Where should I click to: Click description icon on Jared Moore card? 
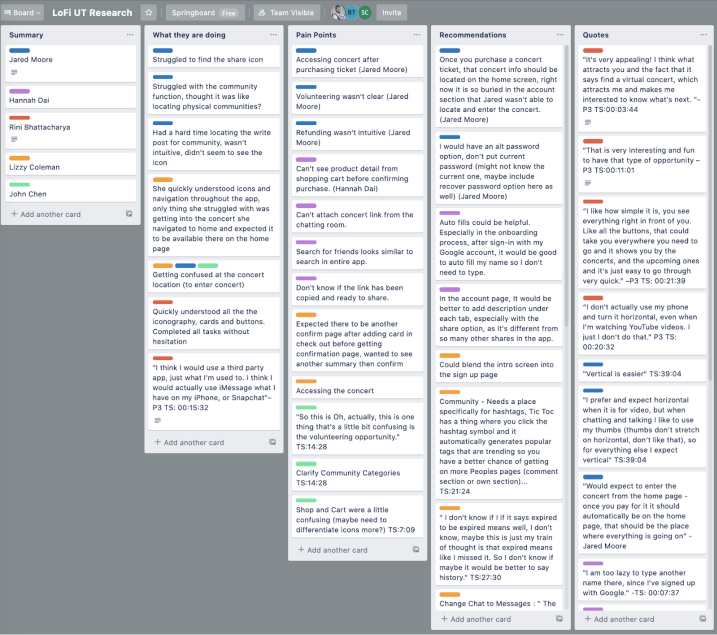pos(14,72)
